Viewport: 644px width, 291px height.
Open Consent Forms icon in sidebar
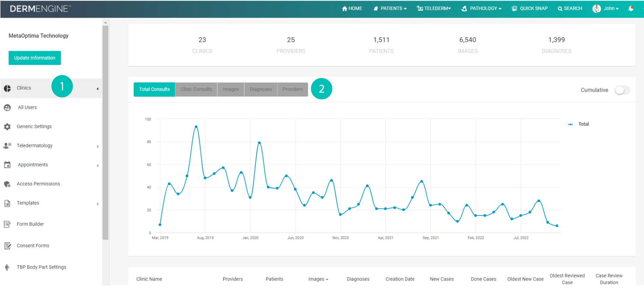[x=7, y=246]
